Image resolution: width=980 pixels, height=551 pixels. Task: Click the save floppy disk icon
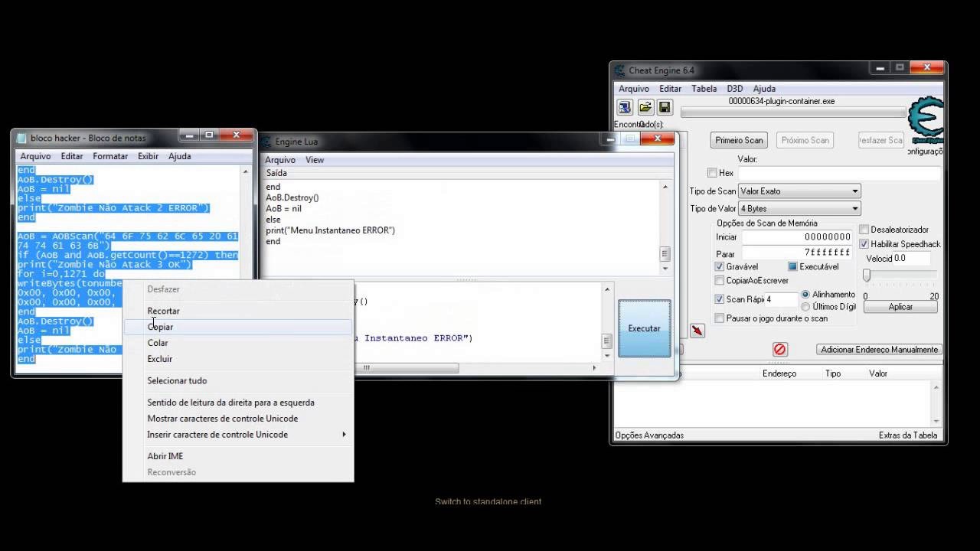(x=665, y=107)
